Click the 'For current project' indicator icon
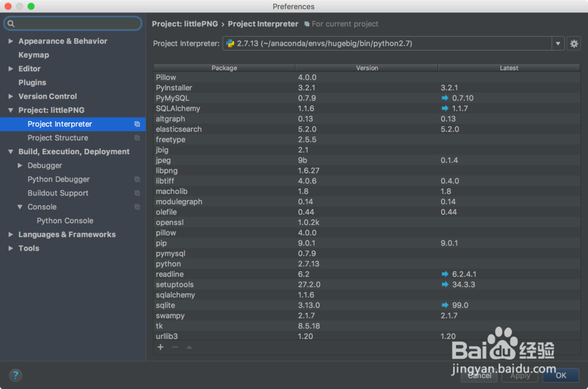The height and width of the screenshot is (389, 588). pyautogui.click(x=307, y=24)
